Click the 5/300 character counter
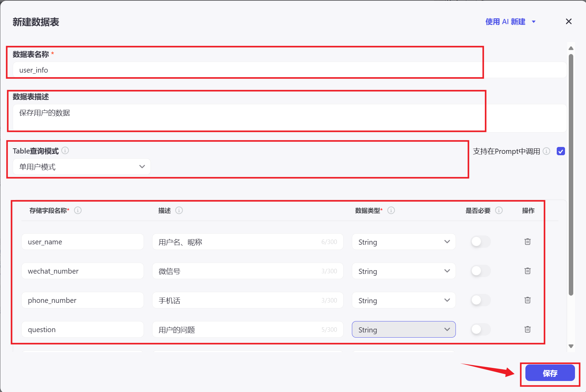The image size is (586, 392). coord(329,330)
